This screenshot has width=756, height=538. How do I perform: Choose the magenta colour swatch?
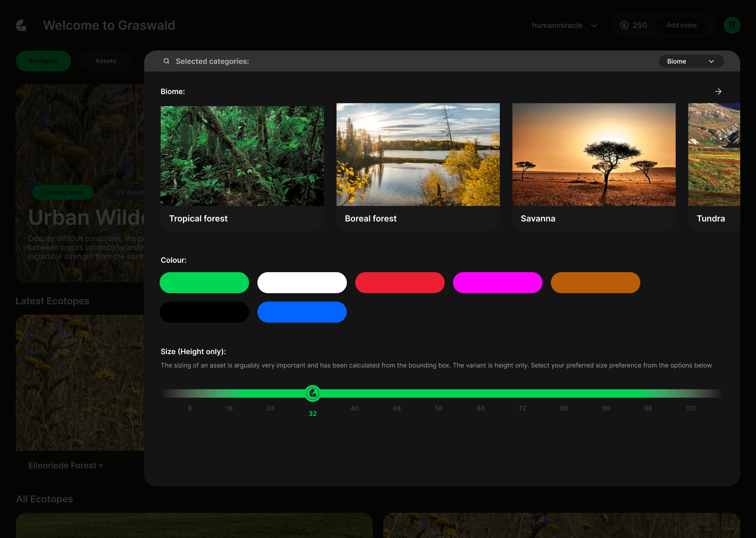(x=497, y=283)
